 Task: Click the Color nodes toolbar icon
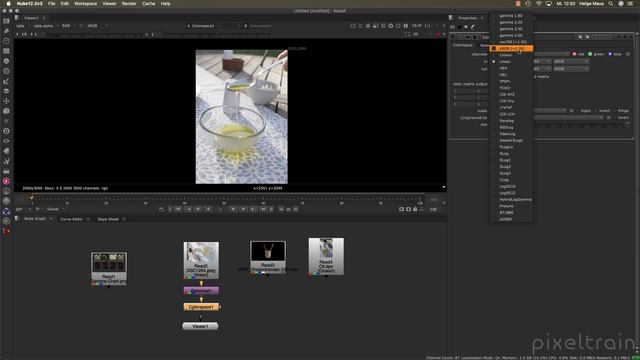pos(6,61)
